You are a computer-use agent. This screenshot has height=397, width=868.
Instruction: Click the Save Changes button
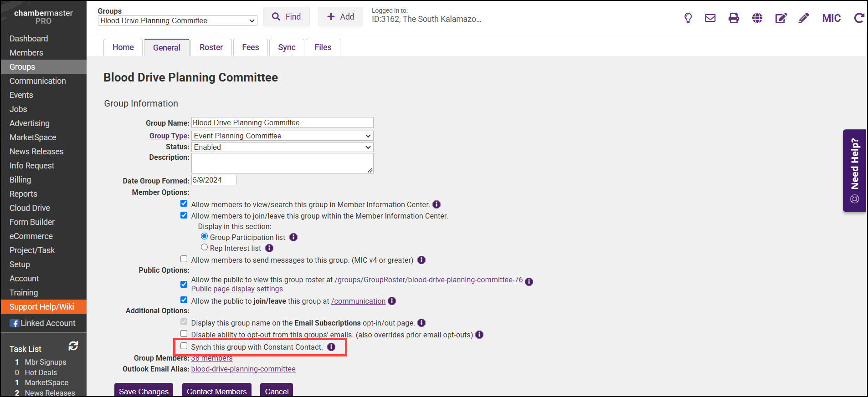[x=144, y=391]
